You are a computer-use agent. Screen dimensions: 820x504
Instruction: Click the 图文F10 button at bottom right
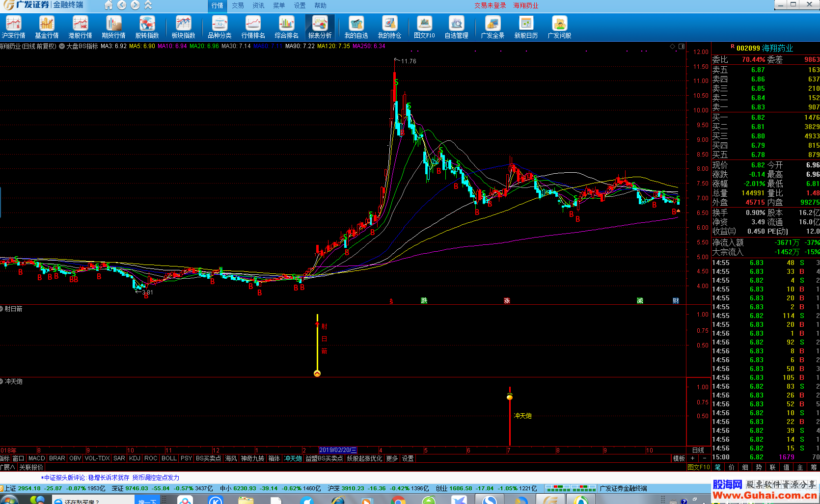699,467
